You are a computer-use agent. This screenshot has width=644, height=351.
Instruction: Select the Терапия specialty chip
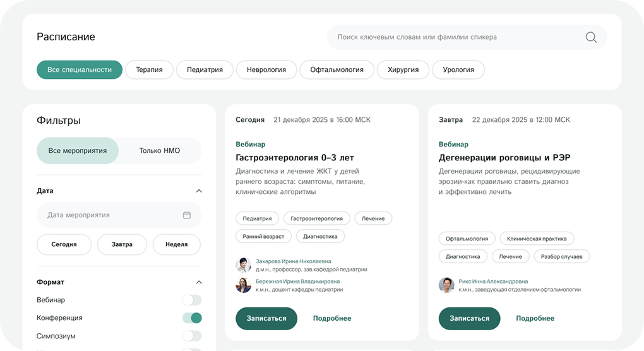pyautogui.click(x=149, y=70)
